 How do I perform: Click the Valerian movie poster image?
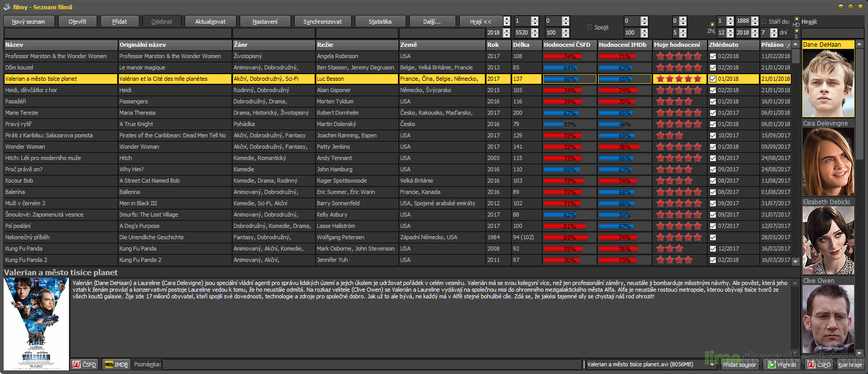(36, 323)
